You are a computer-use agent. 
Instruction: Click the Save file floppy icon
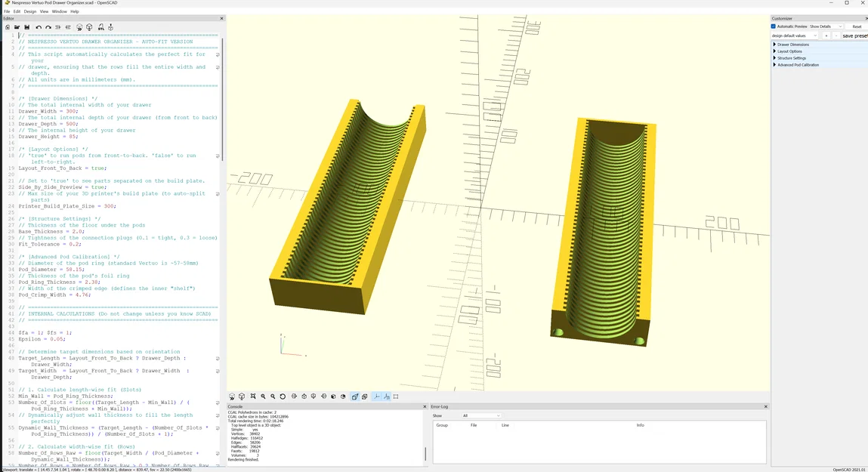click(x=26, y=27)
